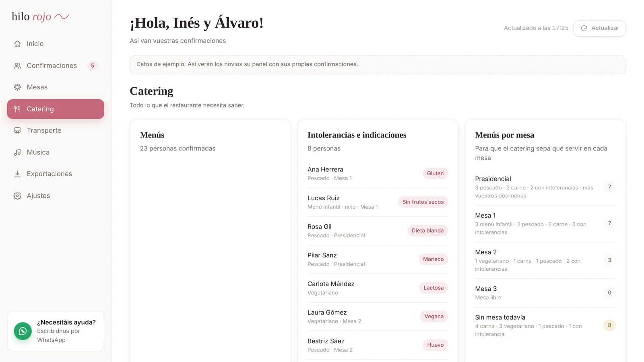644x362 pixels.
Task: Click the Ajustes gear icon
Action: tap(17, 196)
